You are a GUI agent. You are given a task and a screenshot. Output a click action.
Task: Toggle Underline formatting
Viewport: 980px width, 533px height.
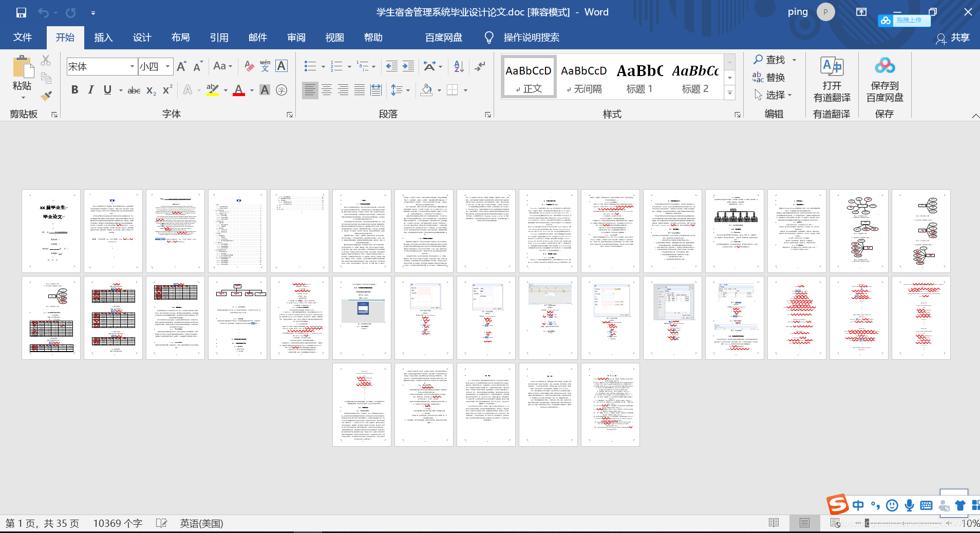pos(107,90)
